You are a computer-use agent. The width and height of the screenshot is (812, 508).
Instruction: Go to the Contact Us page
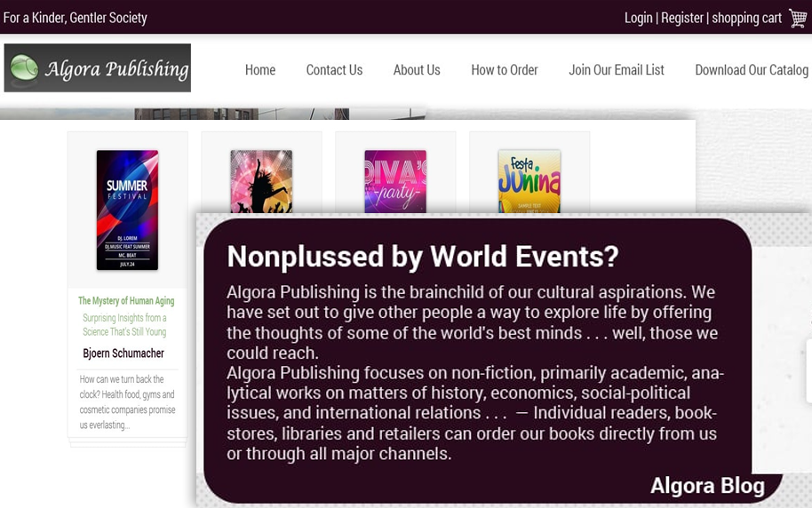pyautogui.click(x=334, y=70)
